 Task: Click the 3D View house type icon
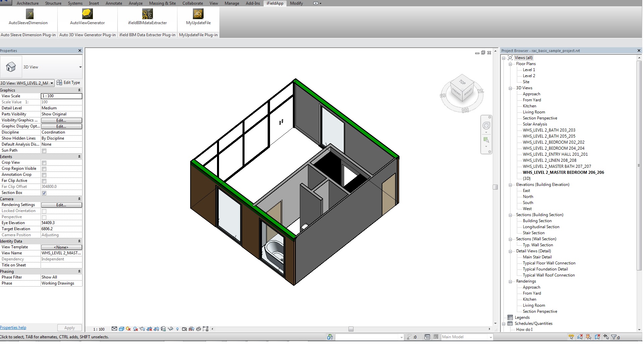[11, 67]
